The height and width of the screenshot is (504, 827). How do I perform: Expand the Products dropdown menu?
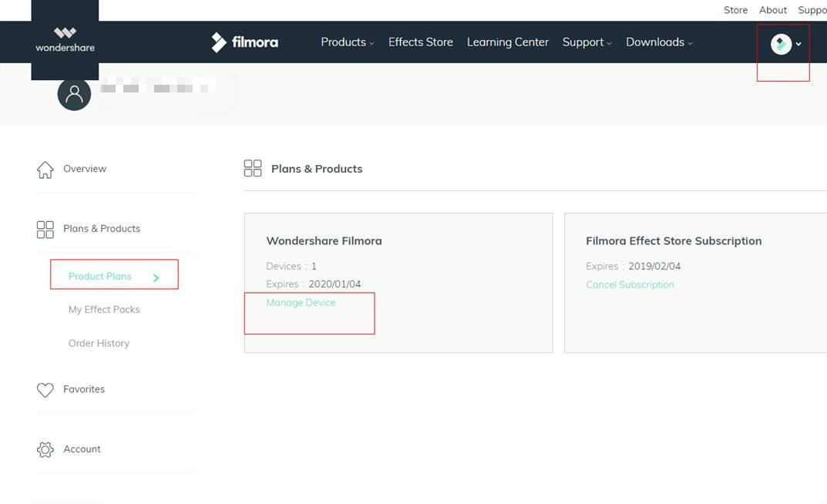346,42
